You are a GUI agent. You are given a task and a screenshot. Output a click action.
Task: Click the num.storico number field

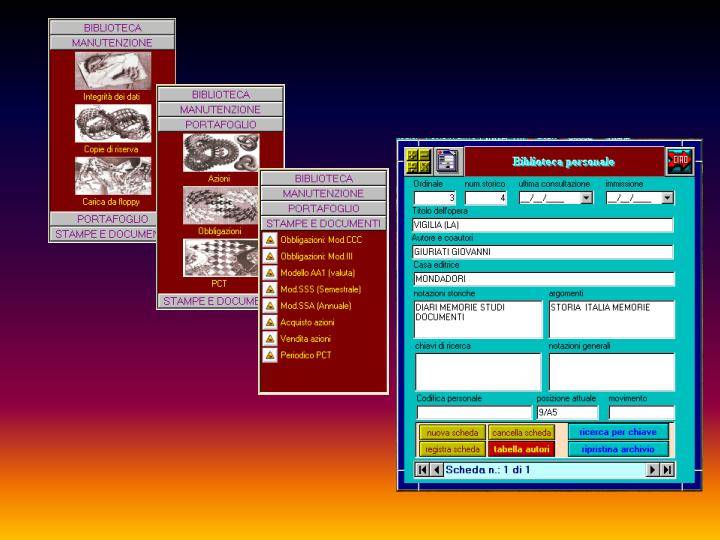click(486, 198)
